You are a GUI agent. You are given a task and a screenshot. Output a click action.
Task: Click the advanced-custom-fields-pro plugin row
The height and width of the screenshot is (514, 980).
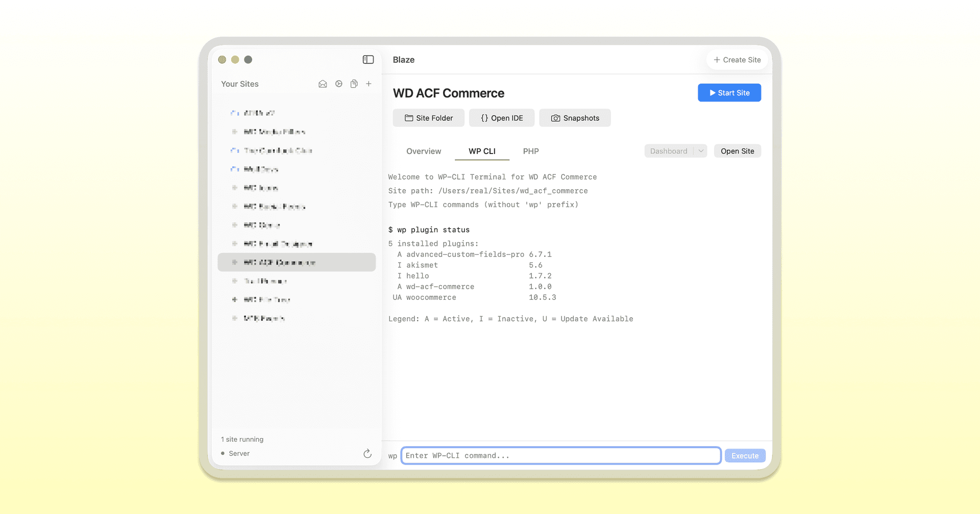(474, 254)
